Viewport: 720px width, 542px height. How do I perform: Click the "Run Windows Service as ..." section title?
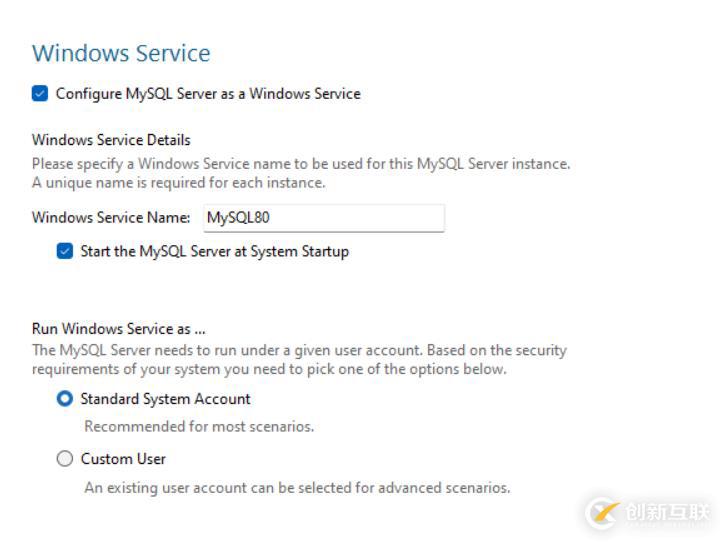click(x=119, y=329)
